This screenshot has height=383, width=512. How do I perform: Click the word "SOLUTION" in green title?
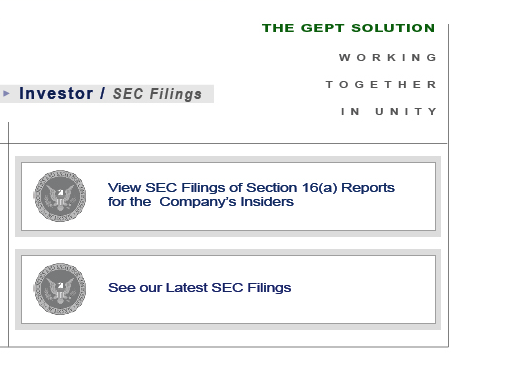tap(393, 28)
